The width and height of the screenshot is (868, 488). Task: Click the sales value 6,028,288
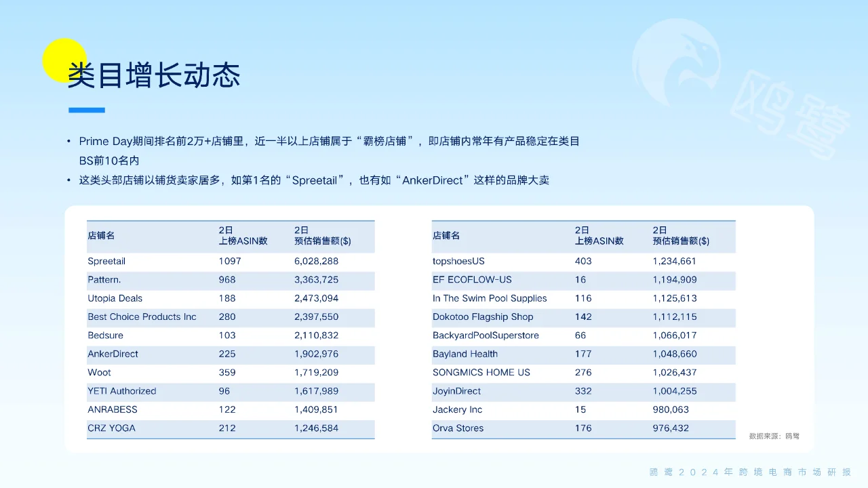point(317,261)
